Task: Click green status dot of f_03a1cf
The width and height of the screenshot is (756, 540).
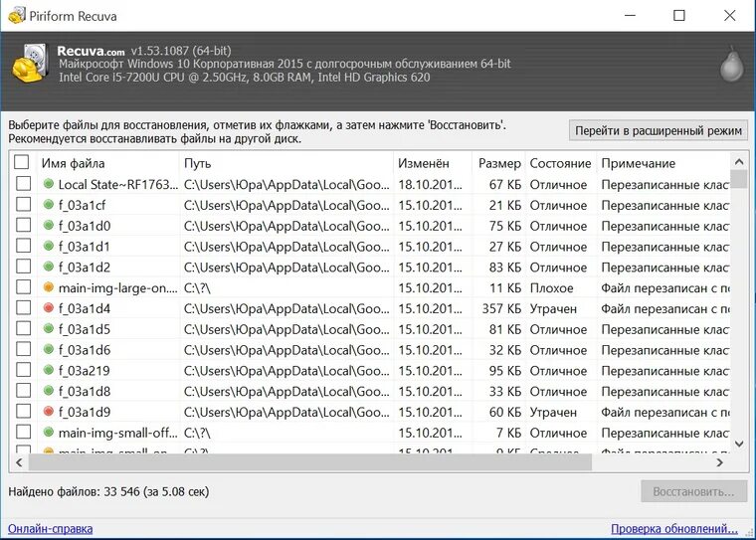Action: pos(48,205)
